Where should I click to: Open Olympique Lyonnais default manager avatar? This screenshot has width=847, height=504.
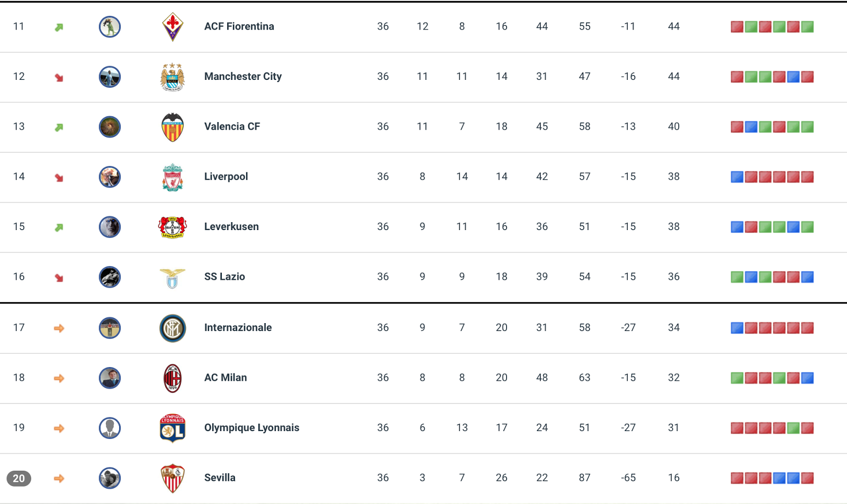coord(110,428)
